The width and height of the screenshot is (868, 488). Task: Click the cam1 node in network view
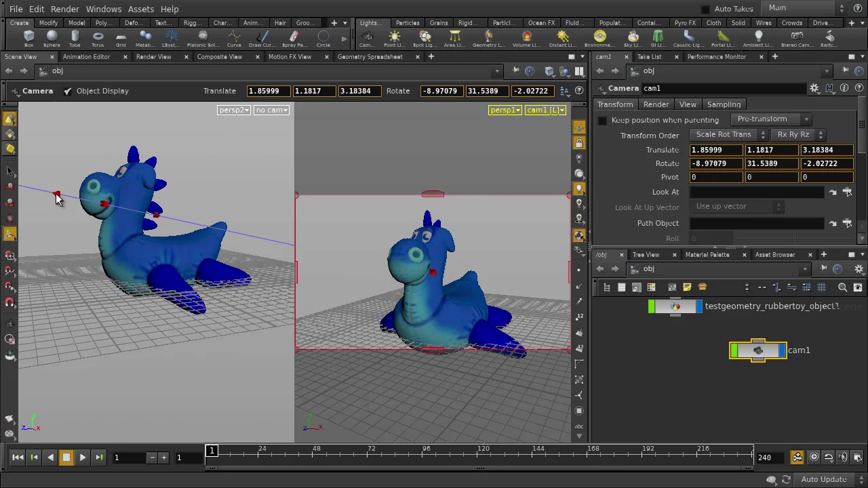(758, 350)
